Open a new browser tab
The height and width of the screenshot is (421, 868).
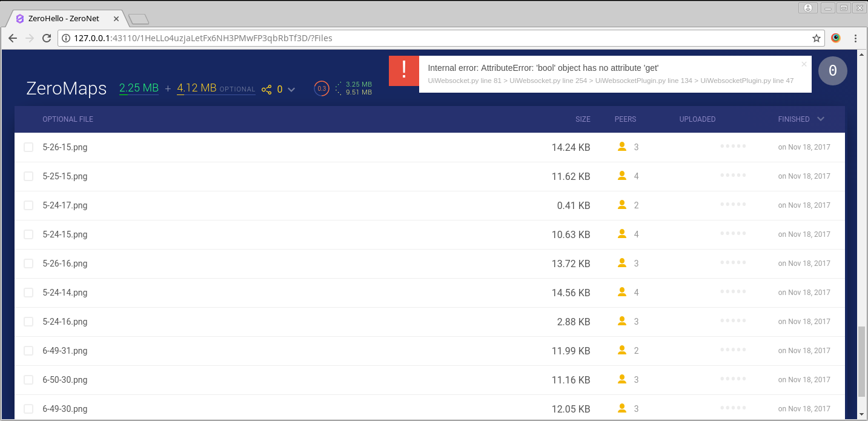point(139,19)
